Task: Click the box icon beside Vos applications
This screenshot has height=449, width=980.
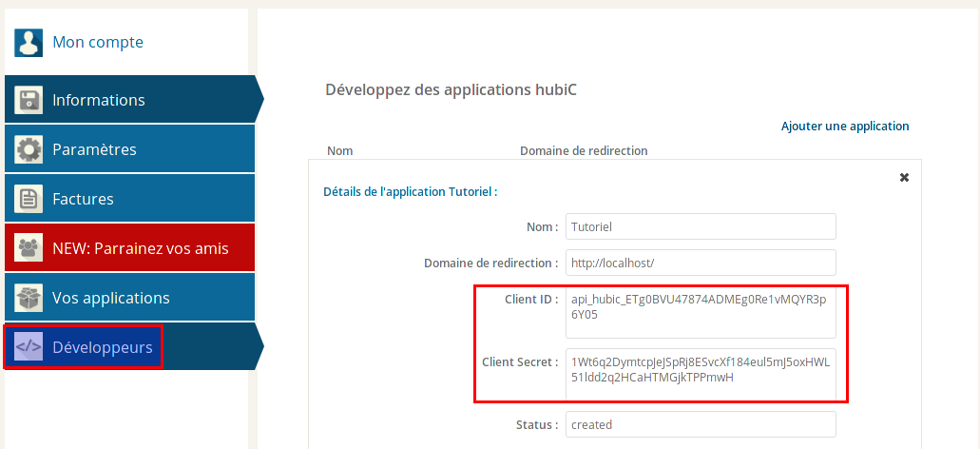Action: point(29,298)
